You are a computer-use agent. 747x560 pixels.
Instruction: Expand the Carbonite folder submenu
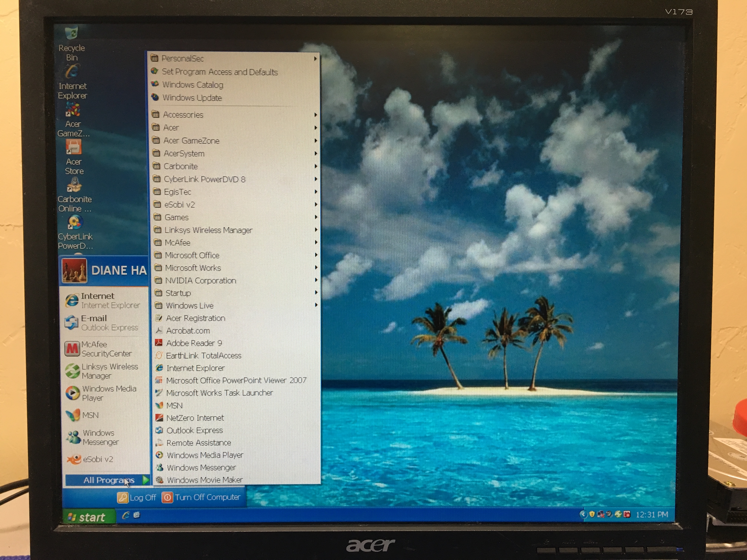coord(235,166)
